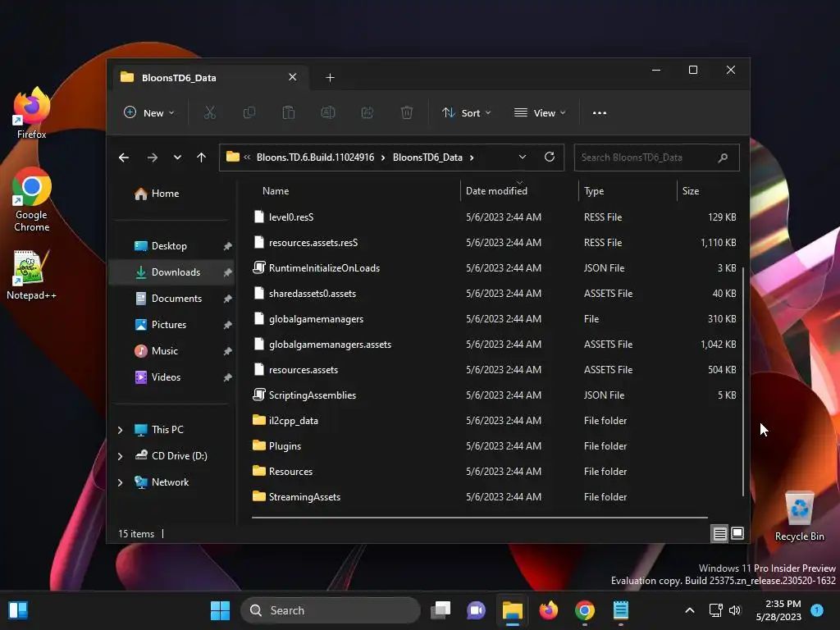840x630 pixels.
Task: Select the level0.resS file
Action: (495, 217)
